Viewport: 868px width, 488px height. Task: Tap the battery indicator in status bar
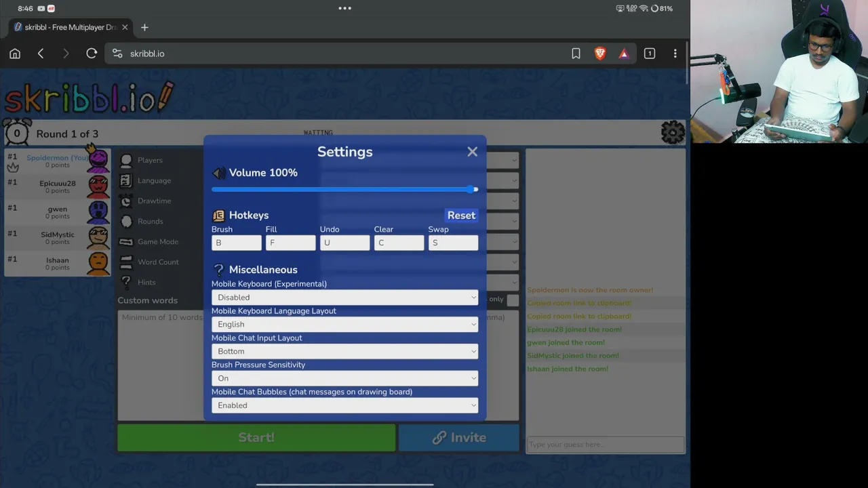coord(663,8)
